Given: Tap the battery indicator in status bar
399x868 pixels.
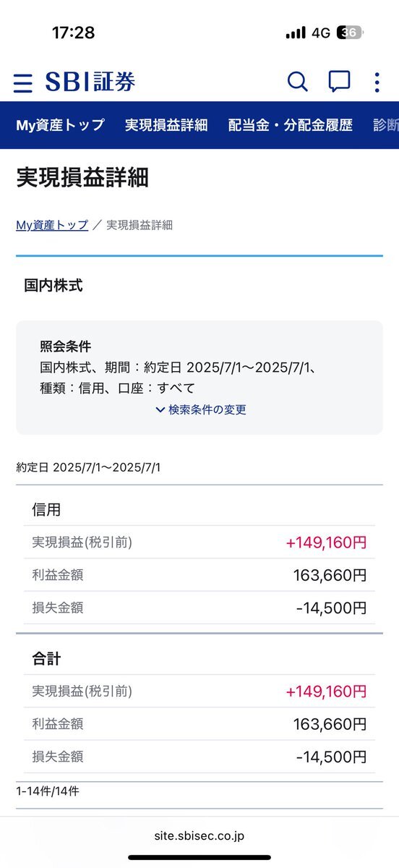Looking at the screenshot, I should pos(351,33).
